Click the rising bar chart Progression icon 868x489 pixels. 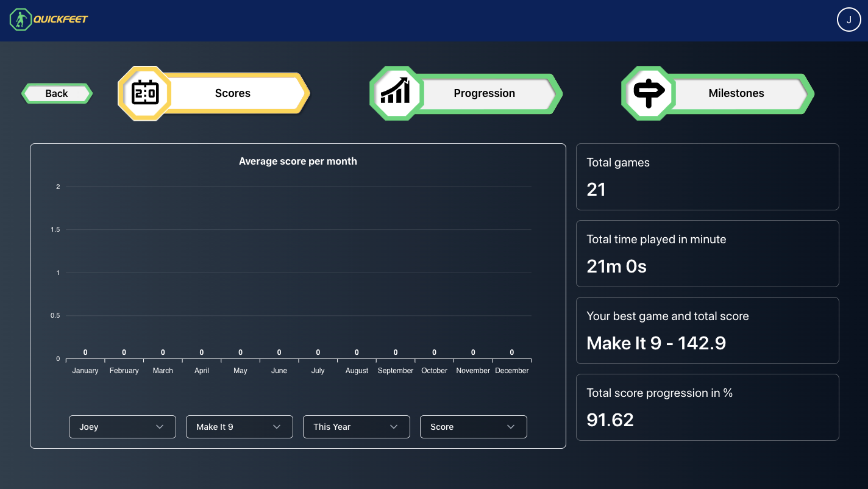[396, 93]
